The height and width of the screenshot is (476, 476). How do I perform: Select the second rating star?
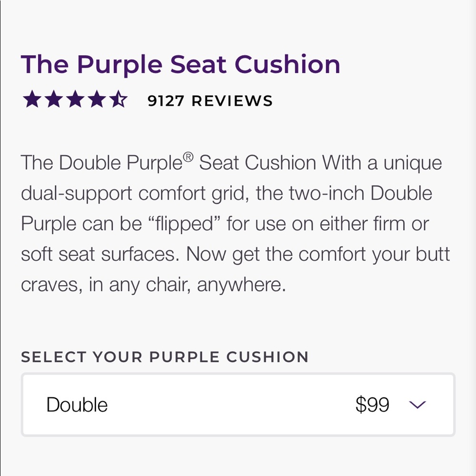coord(52,100)
